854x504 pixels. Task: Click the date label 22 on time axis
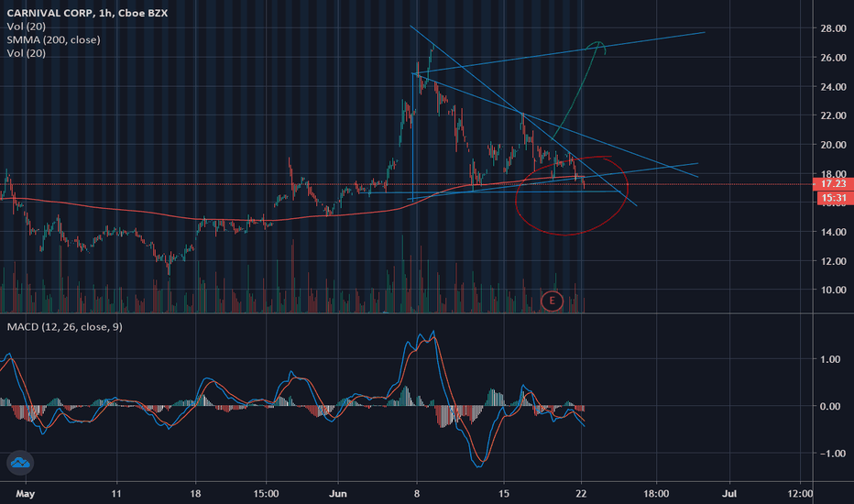point(581,494)
